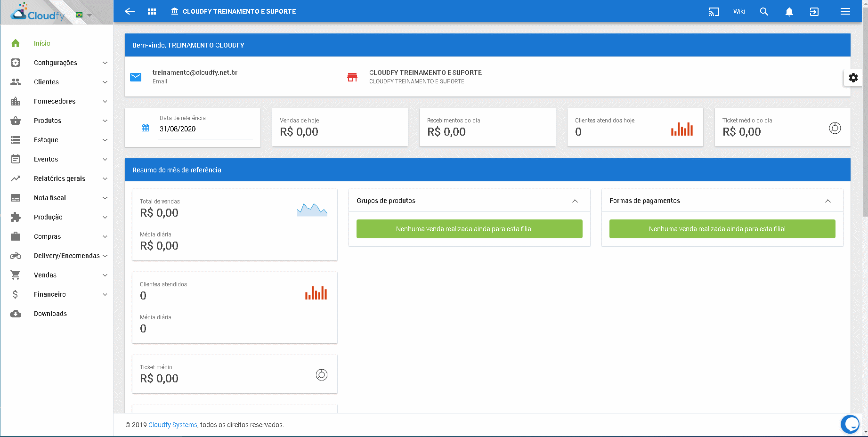Click the Brazil flag language icon
Viewport: 868px width, 437px height.
[79, 15]
